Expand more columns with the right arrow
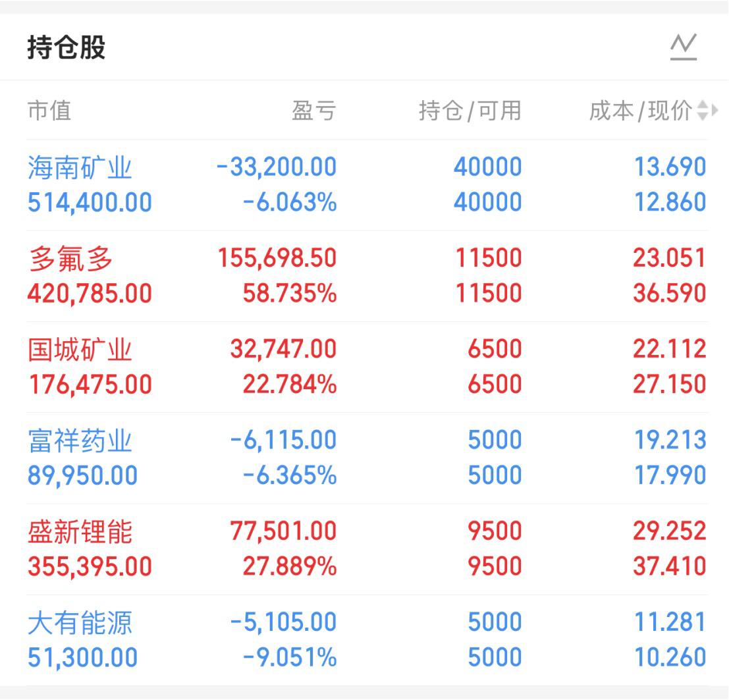Image resolution: width=729 pixels, height=700 pixels. [x=715, y=111]
